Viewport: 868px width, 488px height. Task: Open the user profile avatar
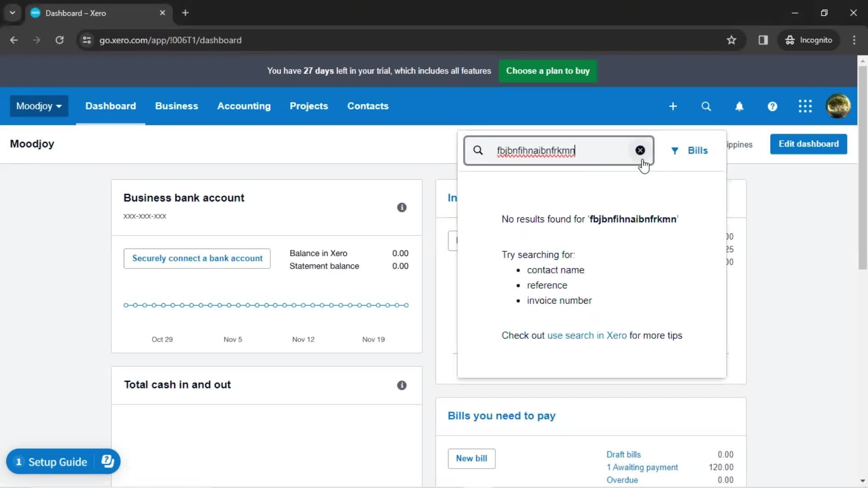(838, 106)
